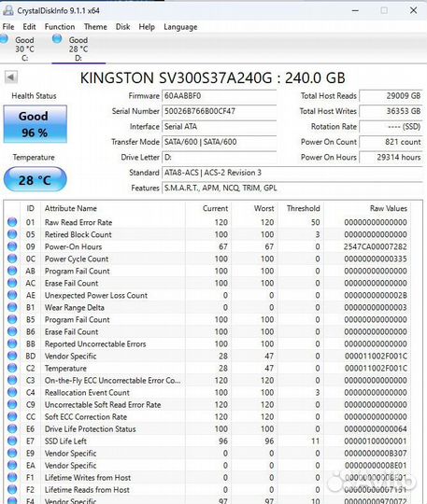Click status icon for Lifetime Reads from Host

coord(12,490)
